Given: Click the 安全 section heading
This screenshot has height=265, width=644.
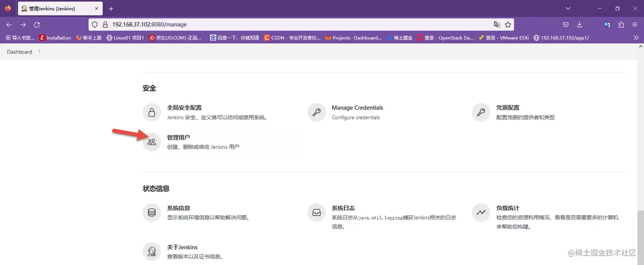Looking at the screenshot, I should (x=149, y=88).
